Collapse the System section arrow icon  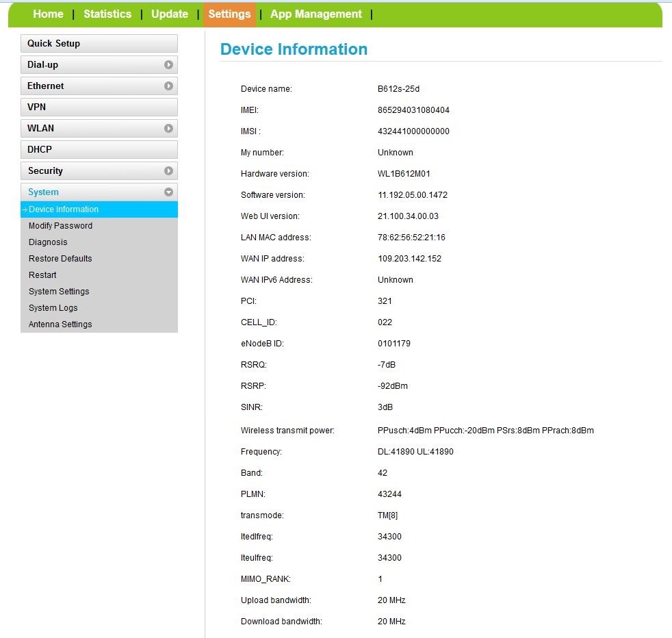coord(168,192)
